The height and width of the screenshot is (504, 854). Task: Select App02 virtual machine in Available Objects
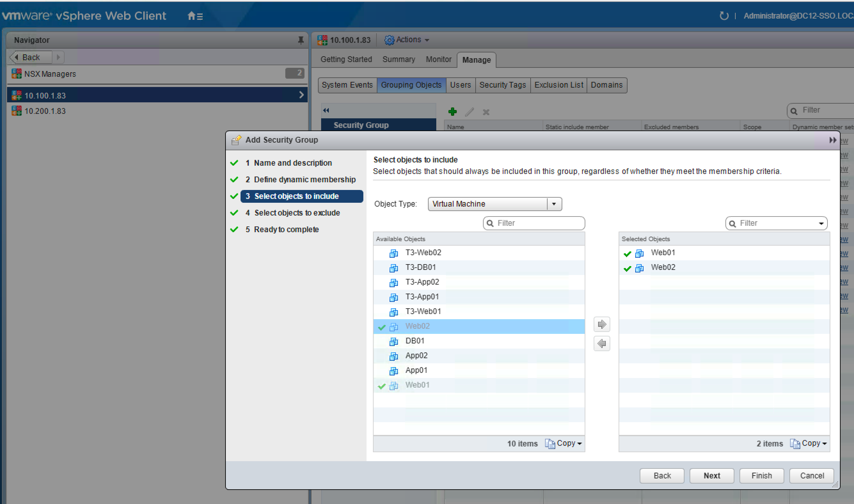416,356
